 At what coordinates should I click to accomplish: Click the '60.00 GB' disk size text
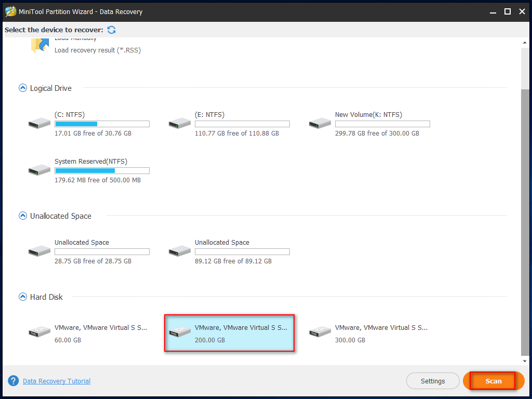[x=68, y=340]
